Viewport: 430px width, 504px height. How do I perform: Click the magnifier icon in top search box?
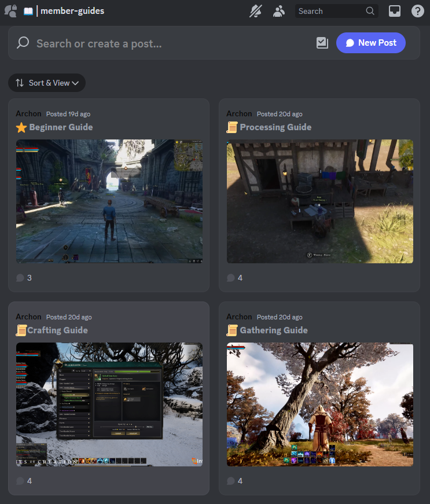370,11
